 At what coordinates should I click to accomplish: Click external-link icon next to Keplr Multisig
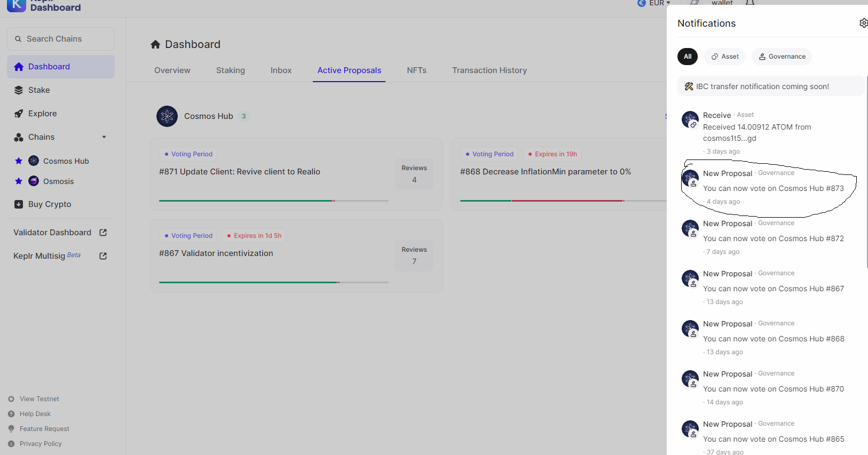[103, 256]
